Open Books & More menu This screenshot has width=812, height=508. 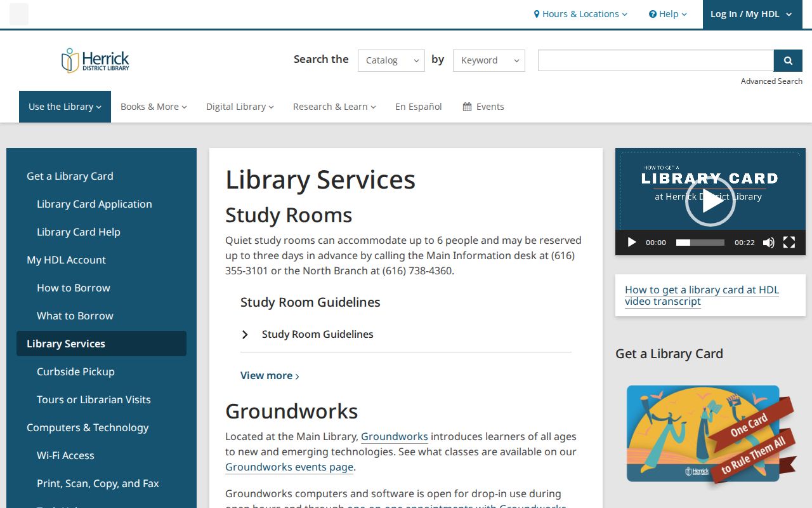pyautogui.click(x=154, y=107)
